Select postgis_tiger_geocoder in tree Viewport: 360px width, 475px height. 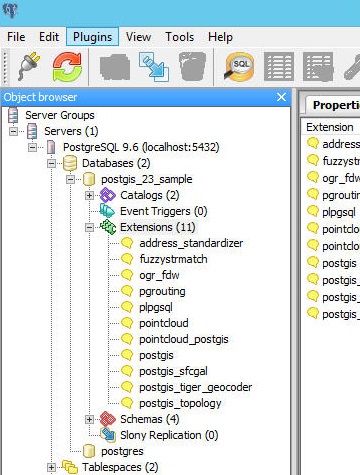(x=196, y=387)
